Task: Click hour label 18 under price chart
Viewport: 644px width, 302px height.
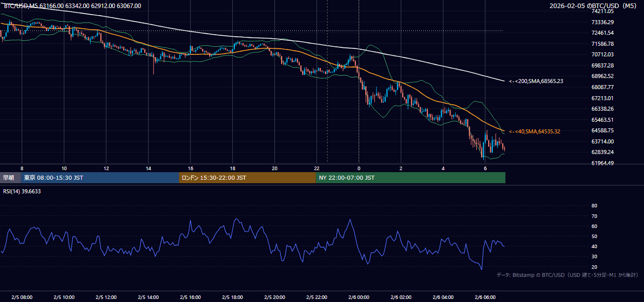Action: 232,168
